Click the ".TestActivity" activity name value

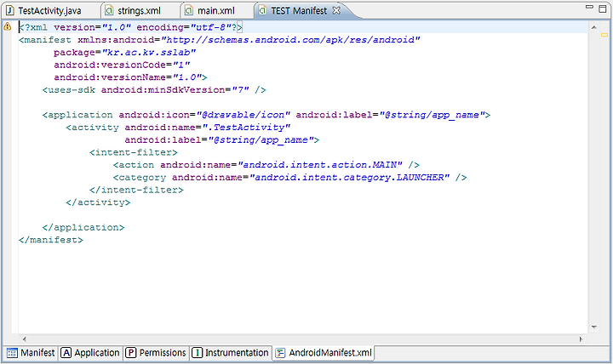tap(246, 128)
